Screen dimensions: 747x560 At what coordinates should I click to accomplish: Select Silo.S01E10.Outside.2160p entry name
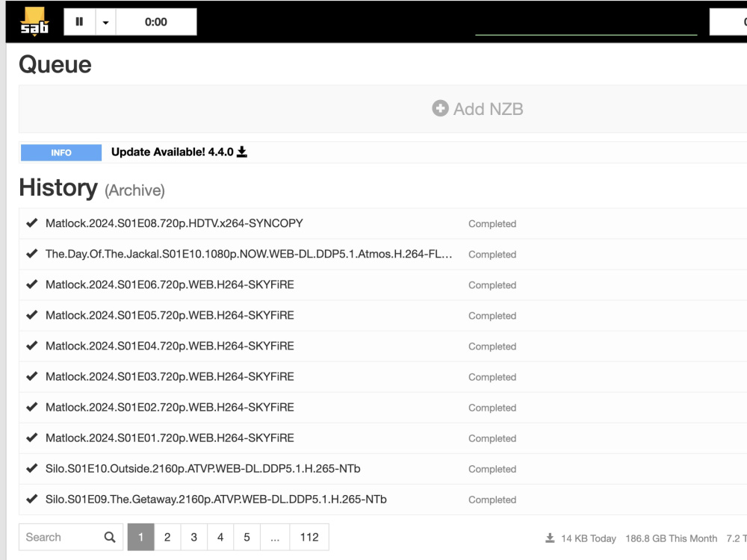point(203,469)
